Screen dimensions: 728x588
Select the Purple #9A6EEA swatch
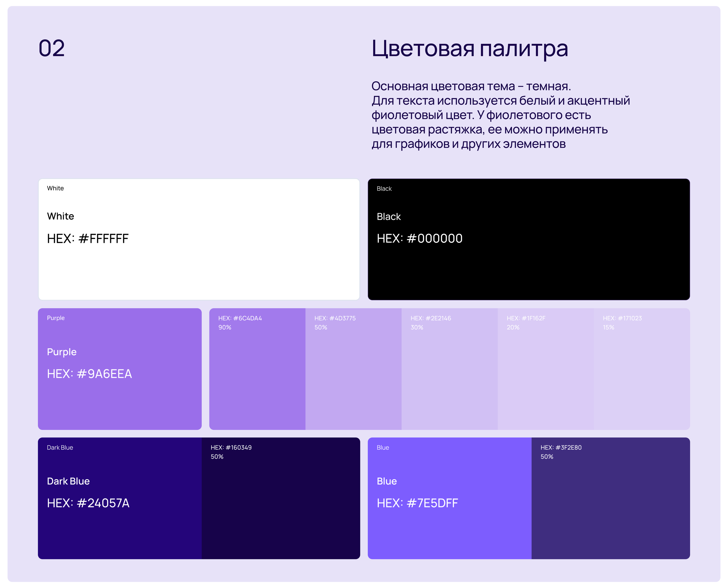pyautogui.click(x=120, y=403)
